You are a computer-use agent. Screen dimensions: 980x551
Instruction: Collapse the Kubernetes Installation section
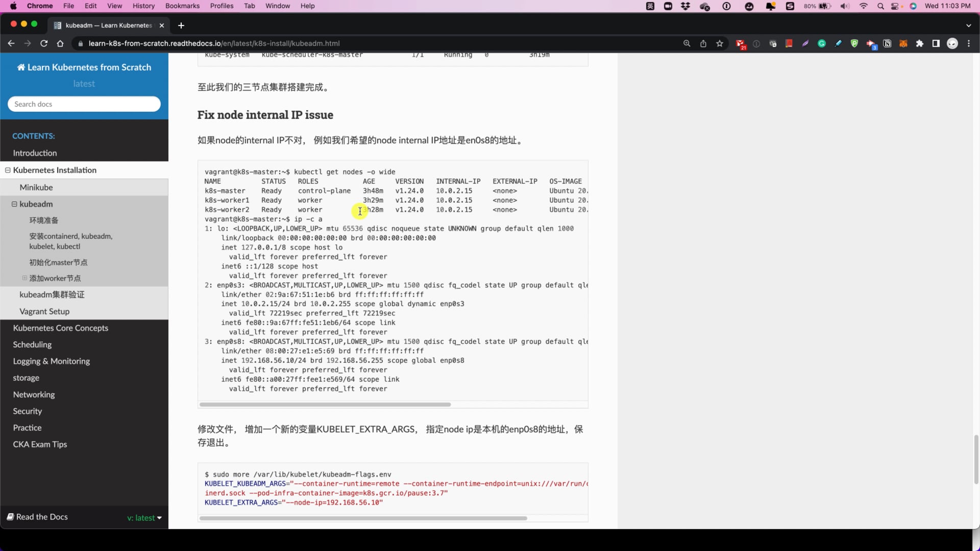tap(8, 170)
